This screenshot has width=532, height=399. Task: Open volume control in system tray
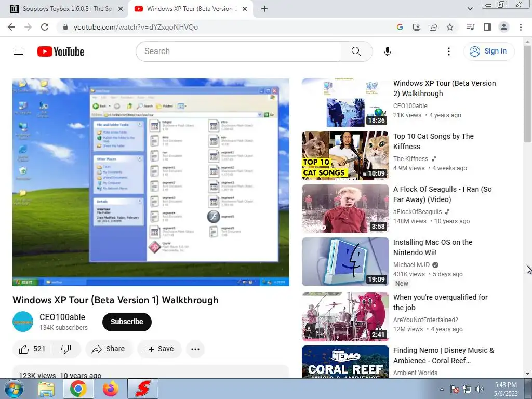click(x=480, y=389)
